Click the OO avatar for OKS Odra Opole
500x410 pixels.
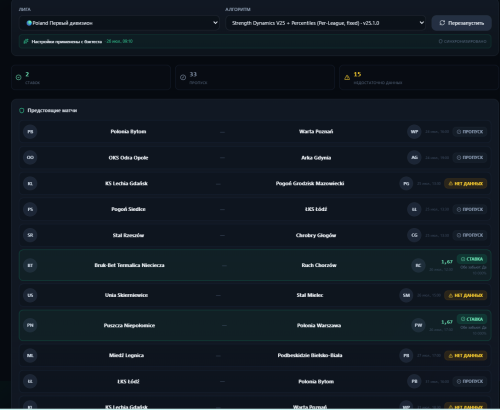[30, 157]
